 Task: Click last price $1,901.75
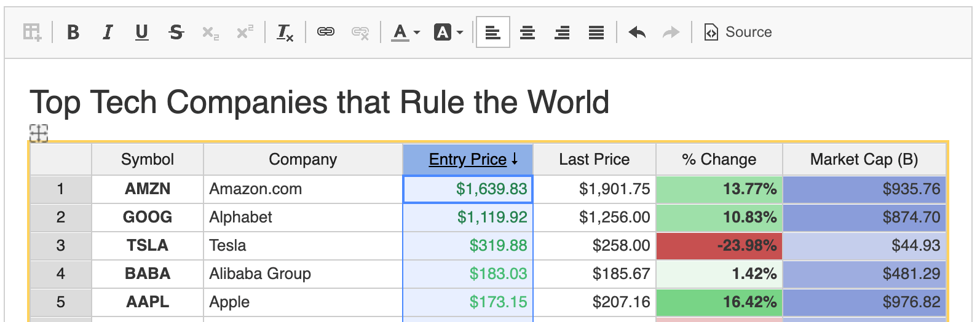click(x=595, y=189)
